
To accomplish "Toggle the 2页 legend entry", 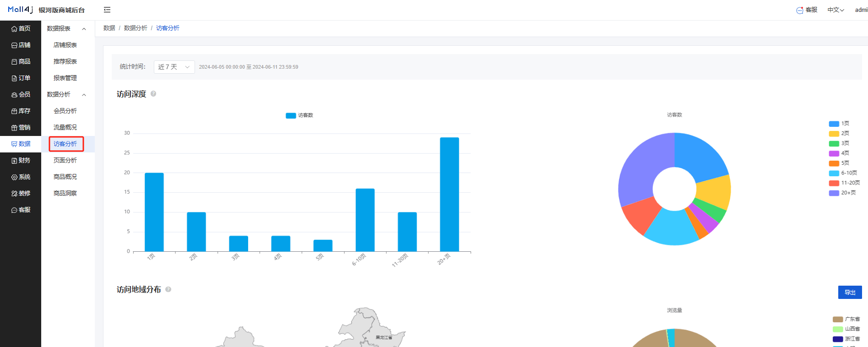I will pyautogui.click(x=839, y=134).
